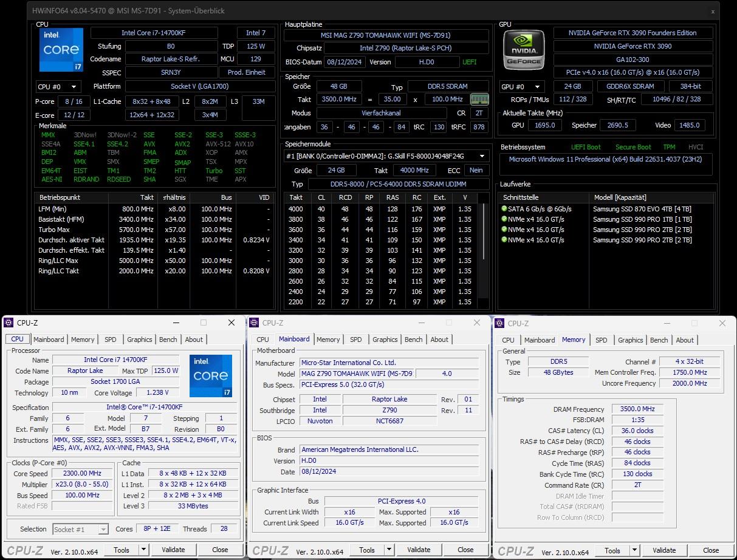Click the green status icon for SATA 6 Gb/s drive
The image size is (737, 560).
[x=504, y=208]
